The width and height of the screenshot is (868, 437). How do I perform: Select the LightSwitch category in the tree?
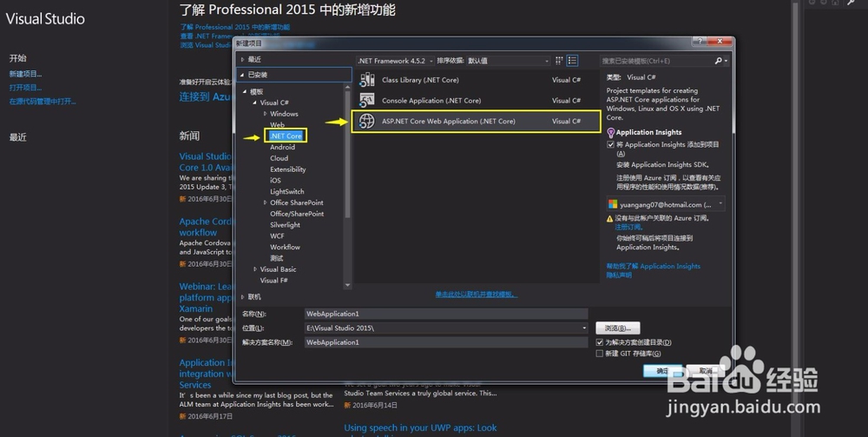tap(286, 191)
